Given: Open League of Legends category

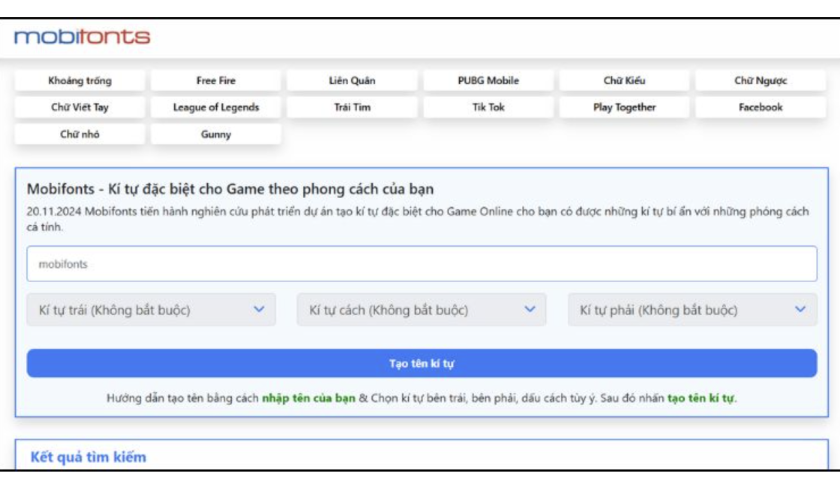Looking at the screenshot, I should click(216, 107).
